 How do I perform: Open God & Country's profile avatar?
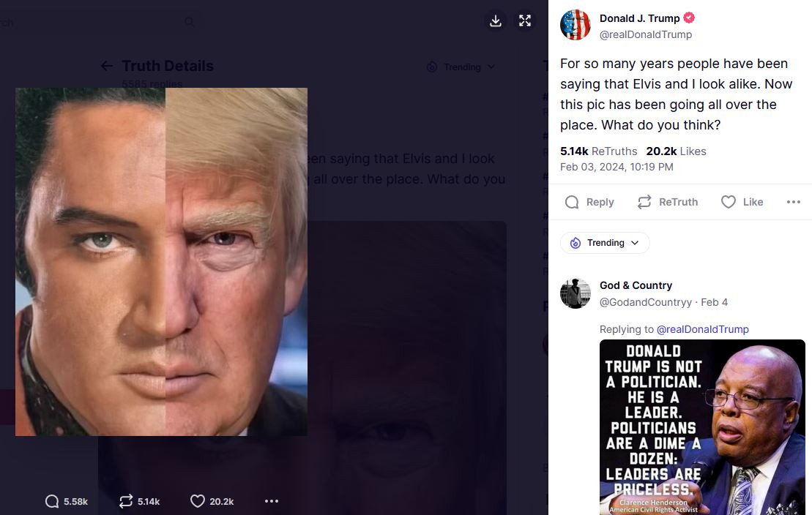click(x=576, y=293)
